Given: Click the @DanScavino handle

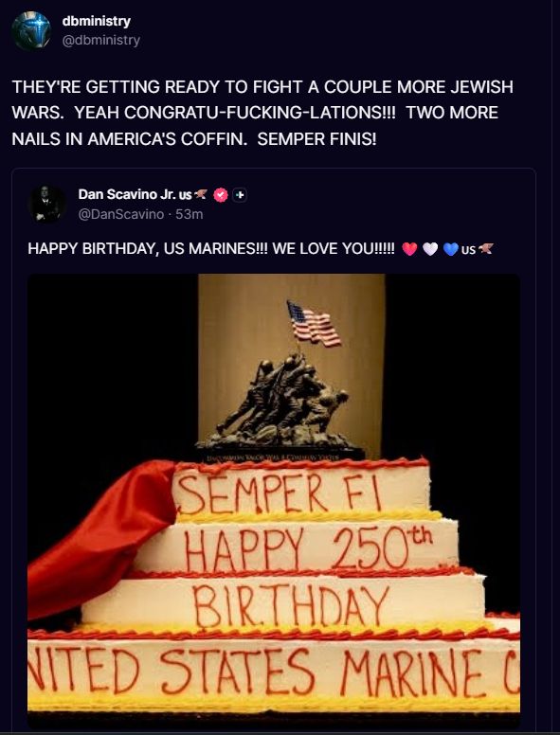Looking at the screenshot, I should [x=121, y=214].
